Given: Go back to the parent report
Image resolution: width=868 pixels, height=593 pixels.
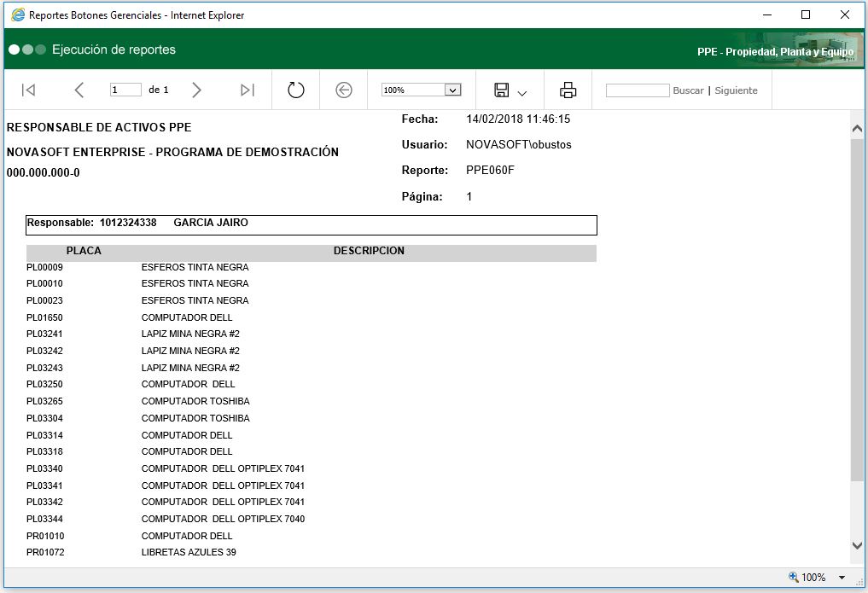Looking at the screenshot, I should point(344,90).
